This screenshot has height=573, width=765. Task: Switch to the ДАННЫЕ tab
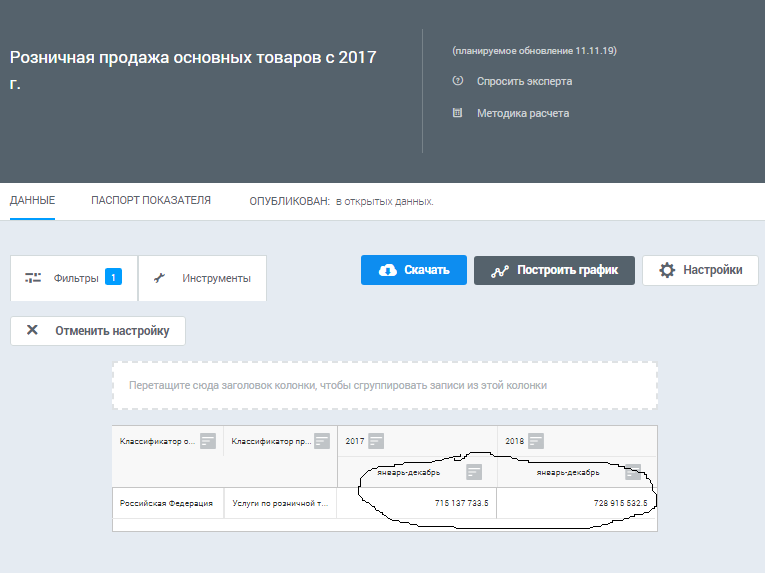32,201
